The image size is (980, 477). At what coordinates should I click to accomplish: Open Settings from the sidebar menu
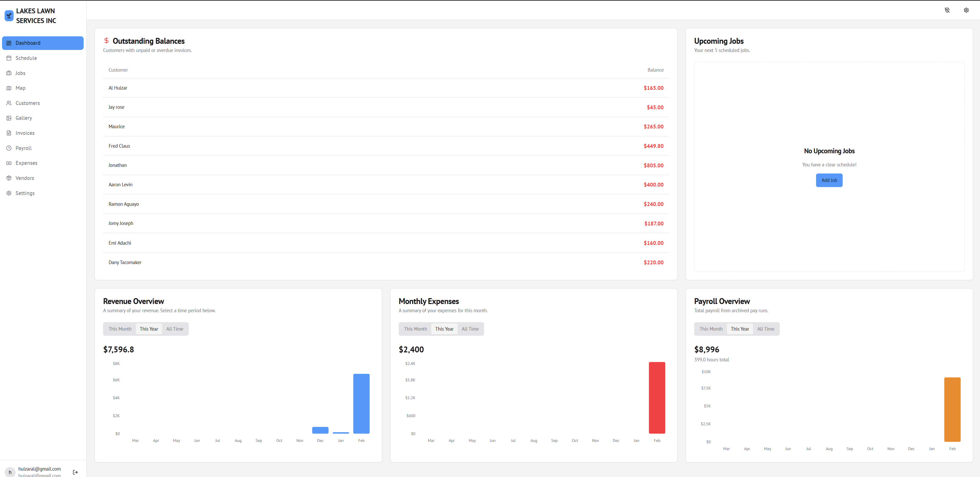25,193
